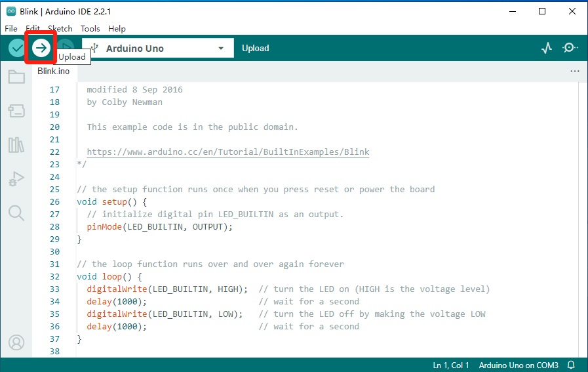Open the Library Manager panel
The width and height of the screenshot is (588, 372).
tap(16, 145)
